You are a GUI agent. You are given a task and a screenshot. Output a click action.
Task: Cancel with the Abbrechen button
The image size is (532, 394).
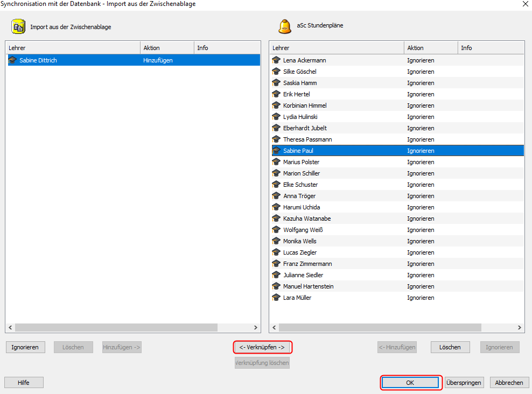pos(509,383)
